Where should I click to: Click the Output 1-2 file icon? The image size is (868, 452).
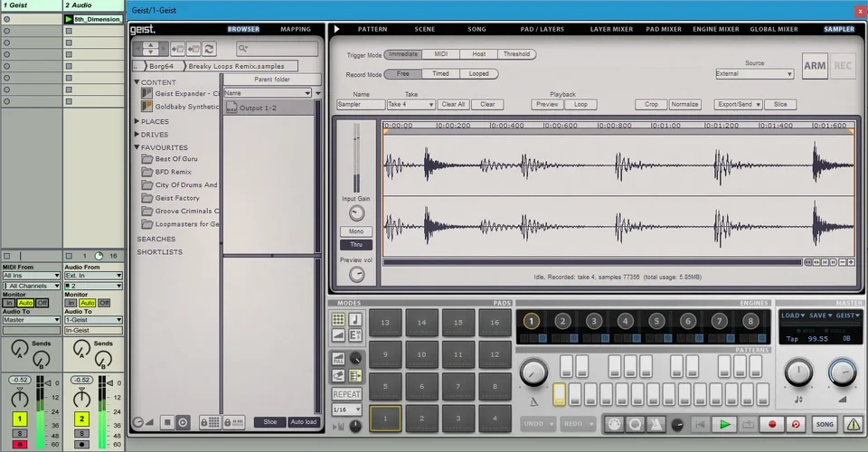(x=231, y=108)
